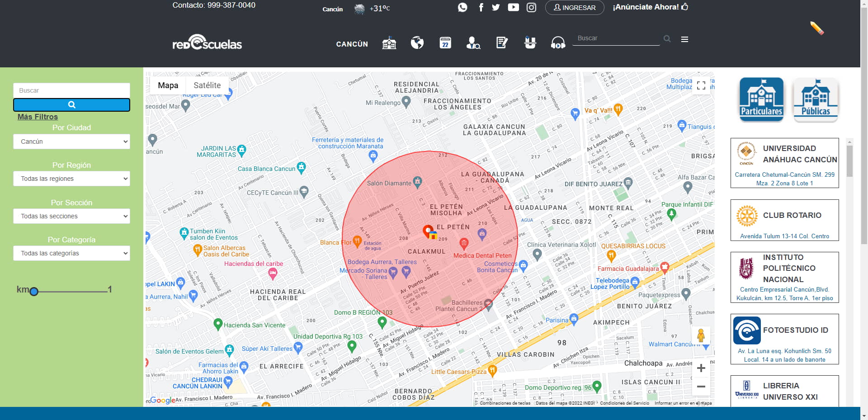Click the school building nav icon
The image size is (868, 420).
[389, 43]
